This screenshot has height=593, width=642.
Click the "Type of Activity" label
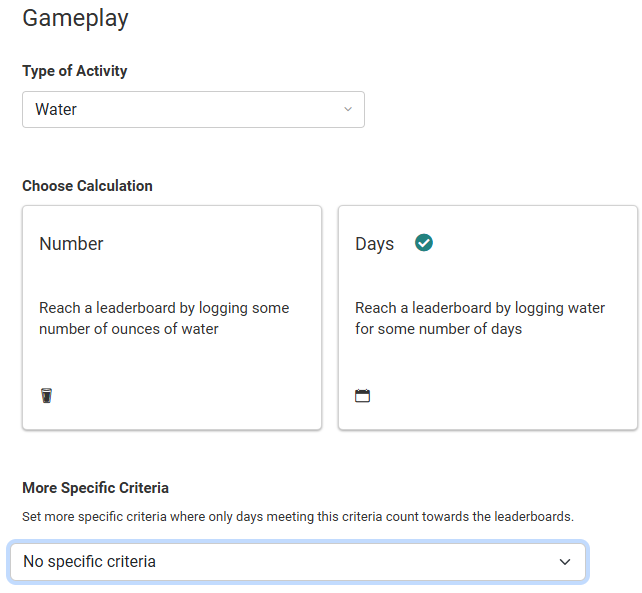click(x=75, y=71)
